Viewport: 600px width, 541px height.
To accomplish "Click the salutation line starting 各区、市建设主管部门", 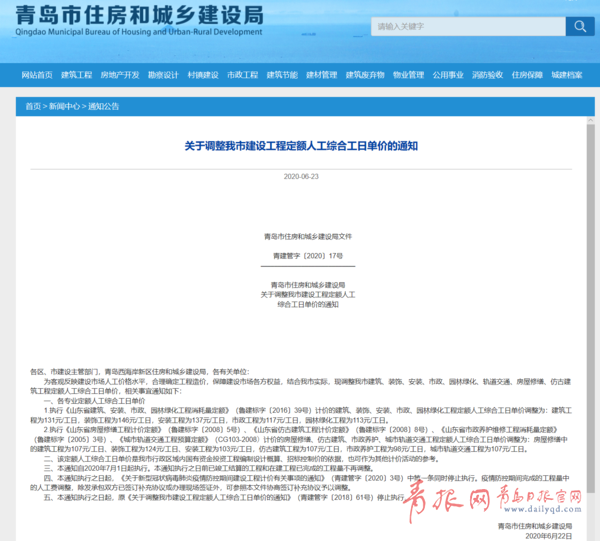I will tap(140, 372).
